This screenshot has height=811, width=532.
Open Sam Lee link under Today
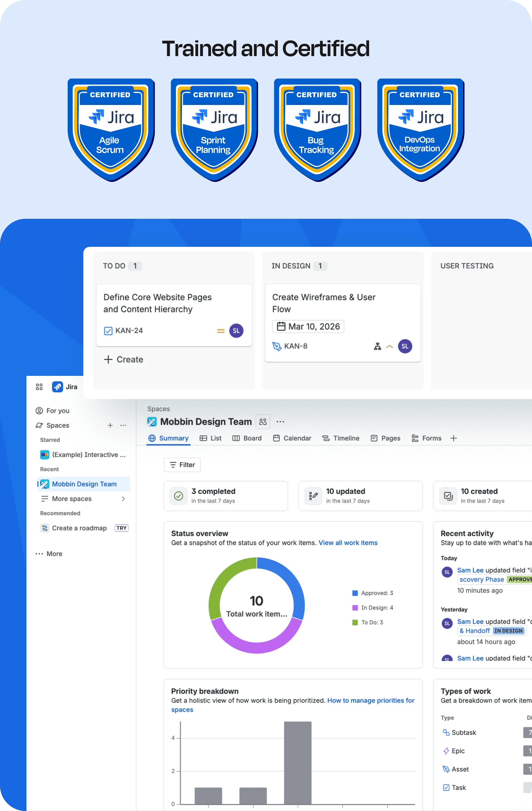click(x=470, y=570)
